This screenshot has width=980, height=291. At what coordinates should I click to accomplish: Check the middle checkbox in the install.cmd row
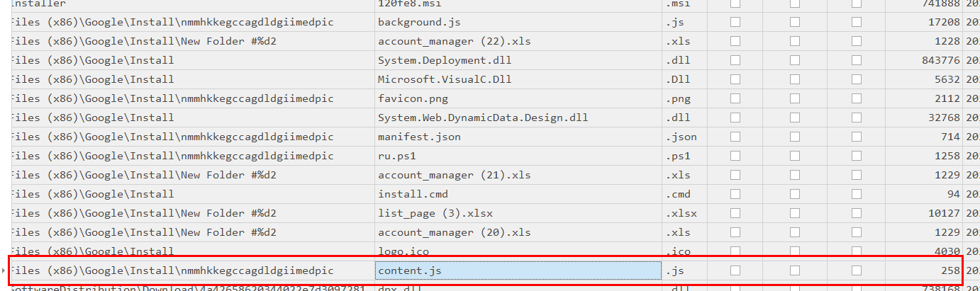pyautogui.click(x=795, y=194)
